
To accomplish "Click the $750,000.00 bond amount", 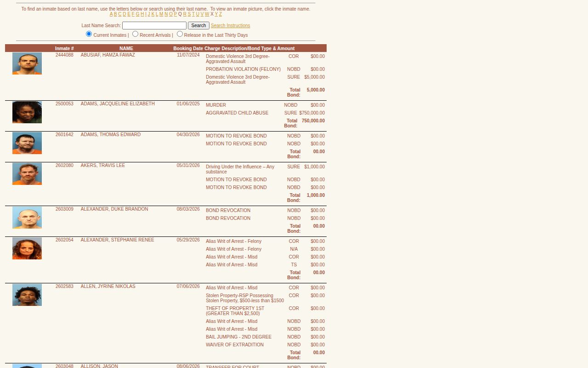I will (x=312, y=113).
